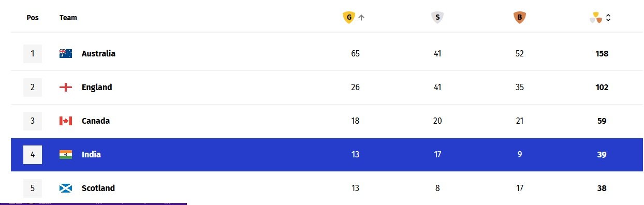Select the highlighted India row name
Image resolution: width=644 pixels, height=205 pixels.
point(91,154)
